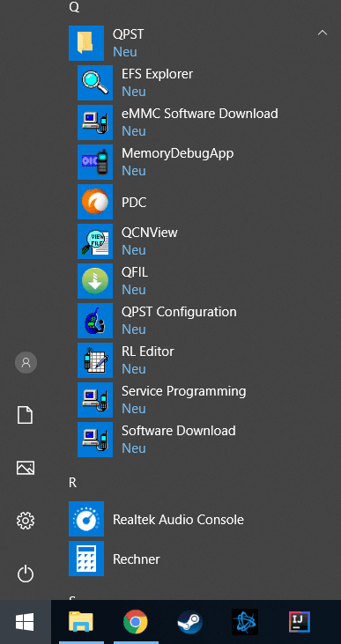
Task: Click the RL Editor label
Action: [x=148, y=352]
